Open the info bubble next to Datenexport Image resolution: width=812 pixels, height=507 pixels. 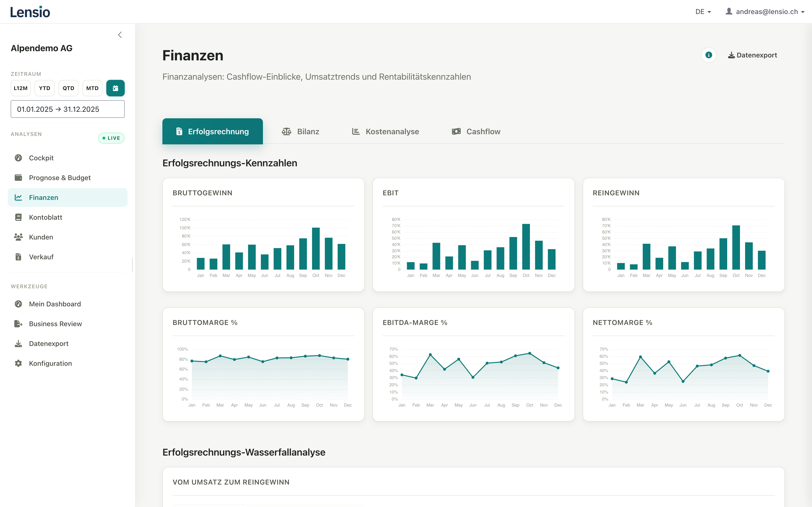pos(709,55)
